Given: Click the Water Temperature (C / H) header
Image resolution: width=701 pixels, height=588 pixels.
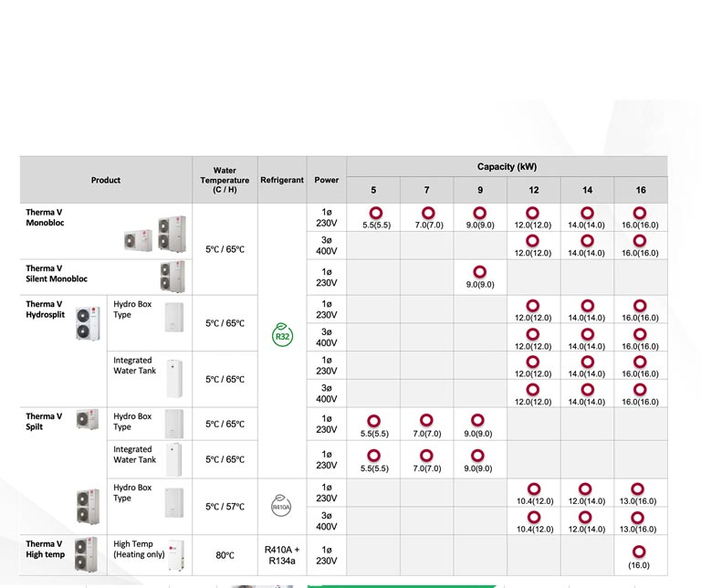Looking at the screenshot, I should (225, 180).
